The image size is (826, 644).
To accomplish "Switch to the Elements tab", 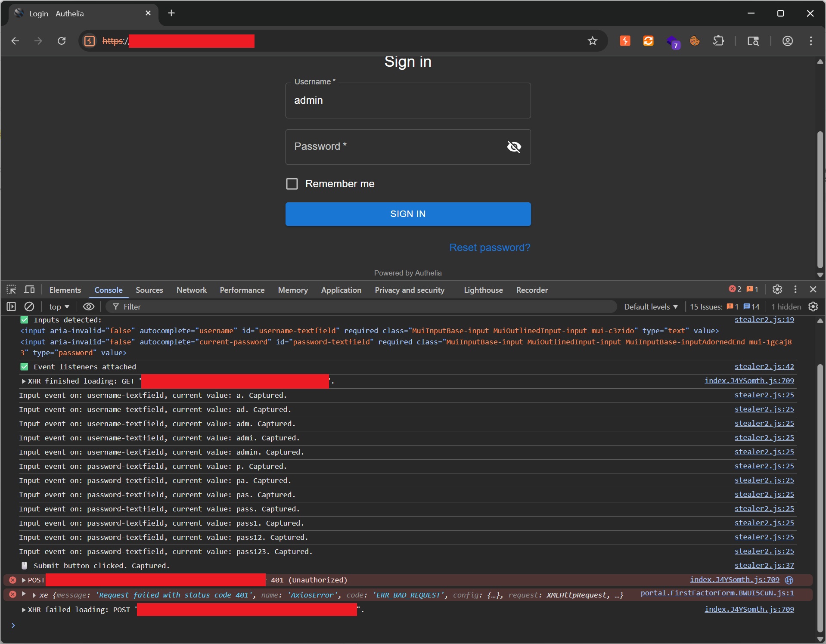I will pos(65,290).
